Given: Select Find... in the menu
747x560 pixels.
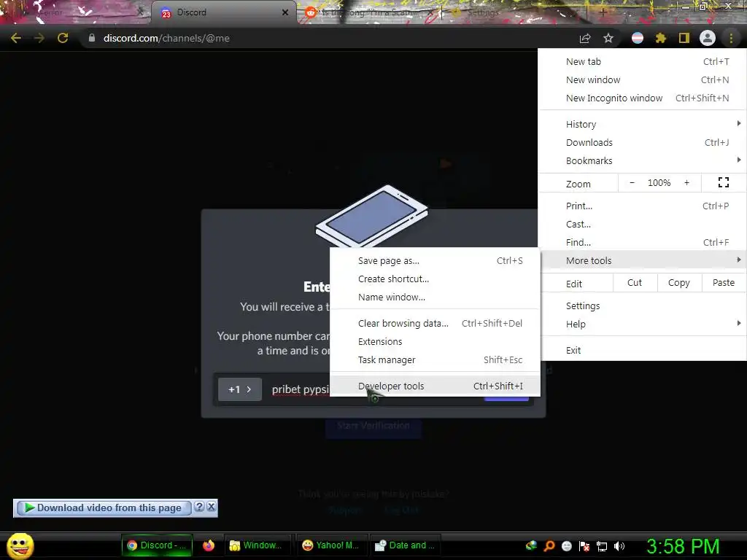Looking at the screenshot, I should [643, 242].
